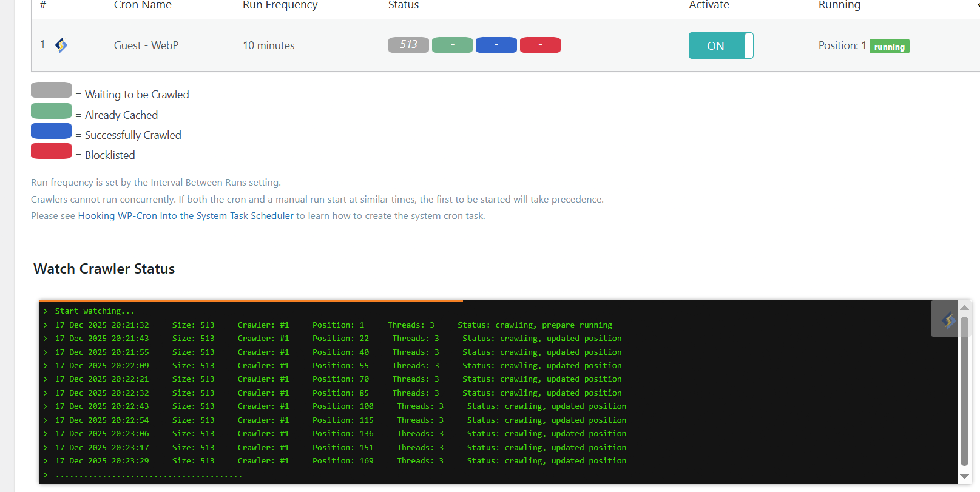The image size is (980, 492).
Task: Click the blue Successfully Crawled legend swatch
Action: (x=52, y=130)
